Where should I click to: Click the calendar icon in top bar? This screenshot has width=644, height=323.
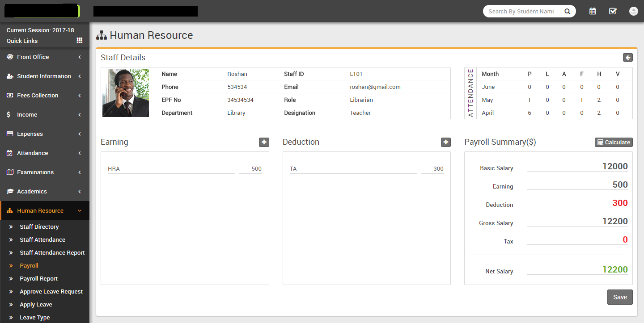(x=593, y=11)
